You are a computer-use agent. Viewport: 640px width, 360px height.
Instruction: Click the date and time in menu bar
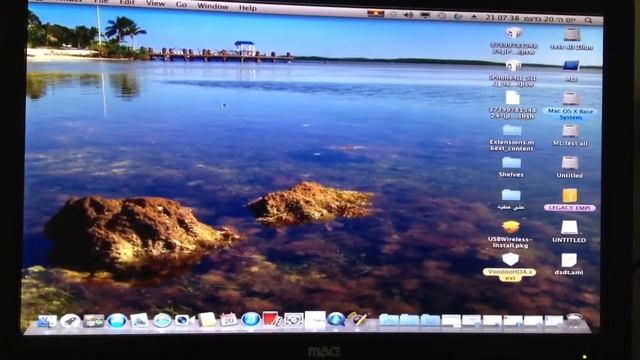(531, 18)
